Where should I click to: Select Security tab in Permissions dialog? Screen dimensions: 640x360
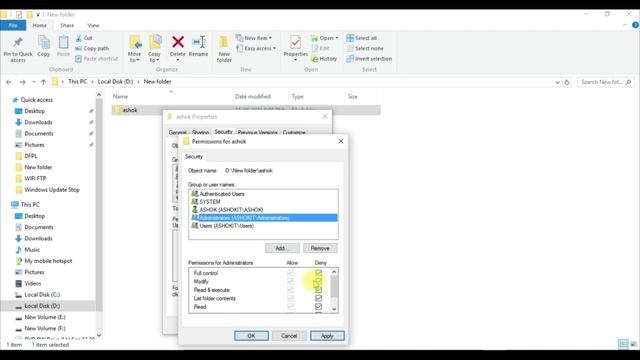[194, 157]
